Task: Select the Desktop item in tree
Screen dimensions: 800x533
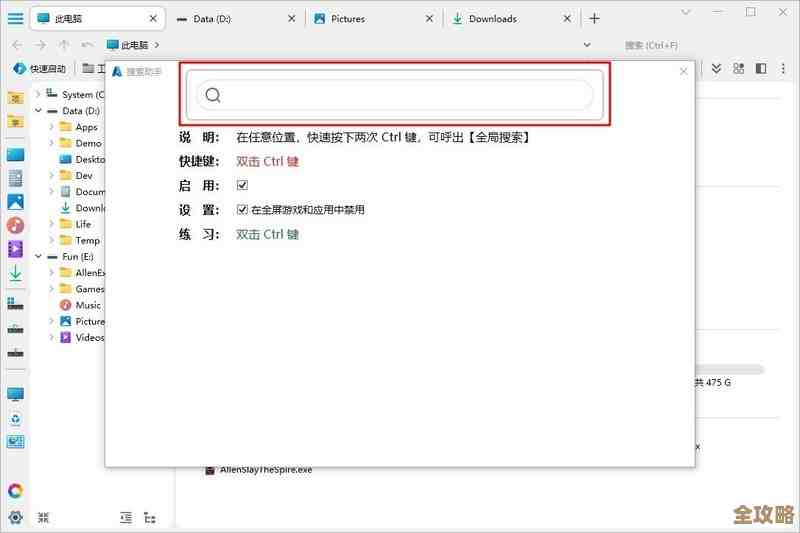Action: 90,159
